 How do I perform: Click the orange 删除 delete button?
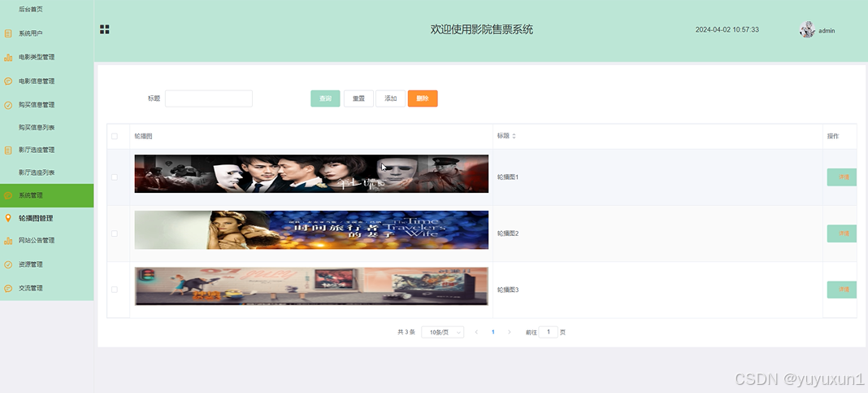pyautogui.click(x=423, y=98)
